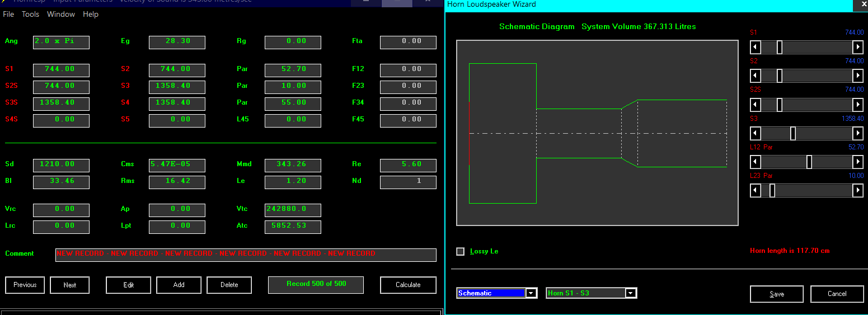The image size is (868, 315).
Task: Click the Add button
Action: [x=179, y=285]
